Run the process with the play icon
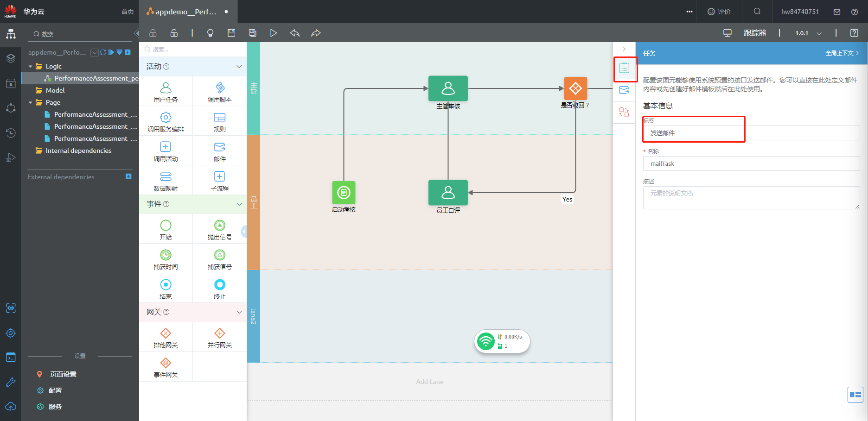This screenshot has width=868, height=421. pyautogui.click(x=274, y=33)
